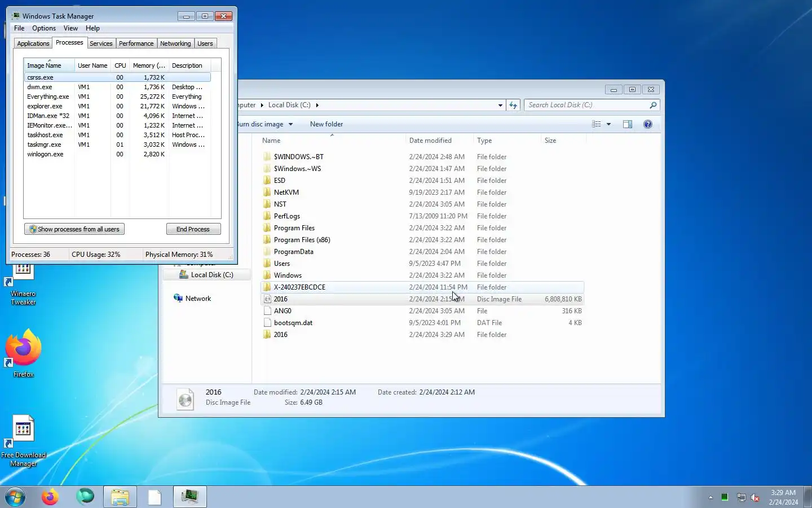Switch to the Networking tab
Screen dimensions: 812x508
pyautogui.click(x=175, y=43)
